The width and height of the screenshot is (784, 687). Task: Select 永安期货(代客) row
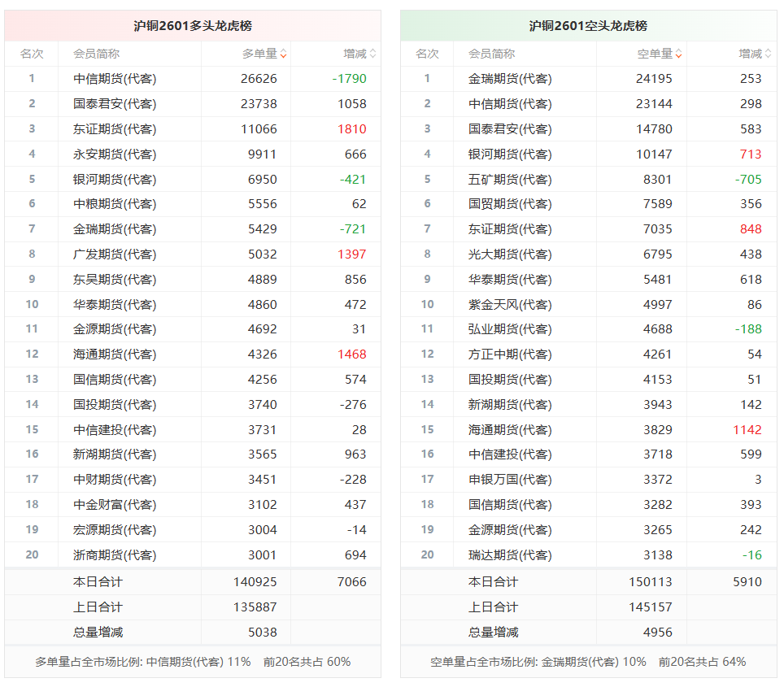(x=193, y=154)
